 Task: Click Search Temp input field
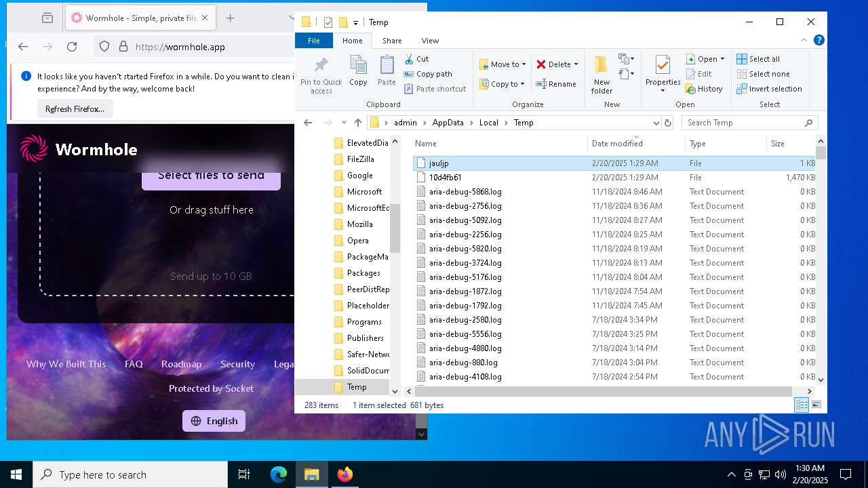pyautogui.click(x=749, y=123)
